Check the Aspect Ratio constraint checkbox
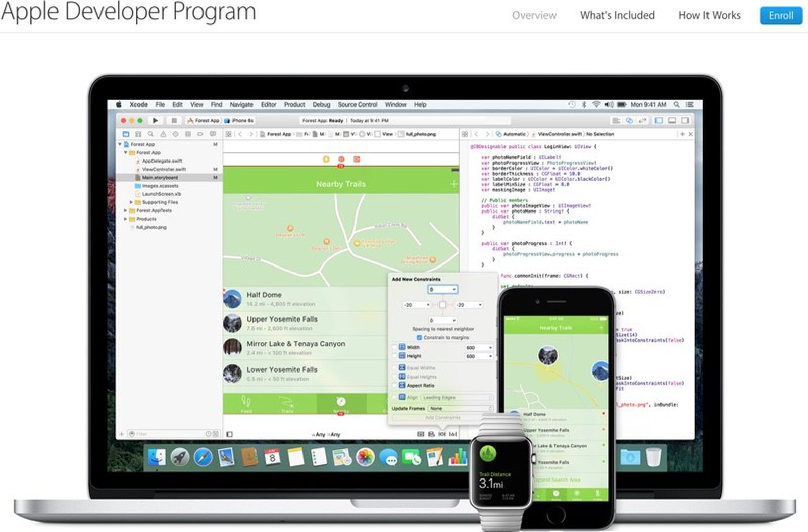The image size is (808, 532). 395,385
